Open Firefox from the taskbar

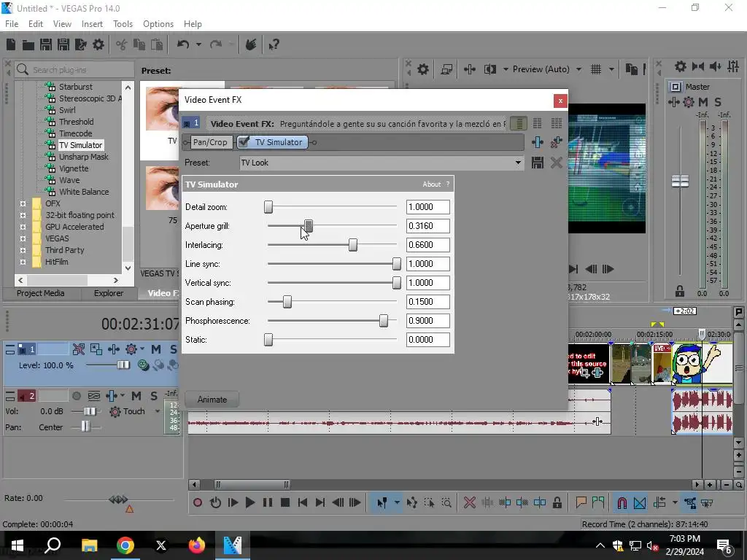point(196,545)
